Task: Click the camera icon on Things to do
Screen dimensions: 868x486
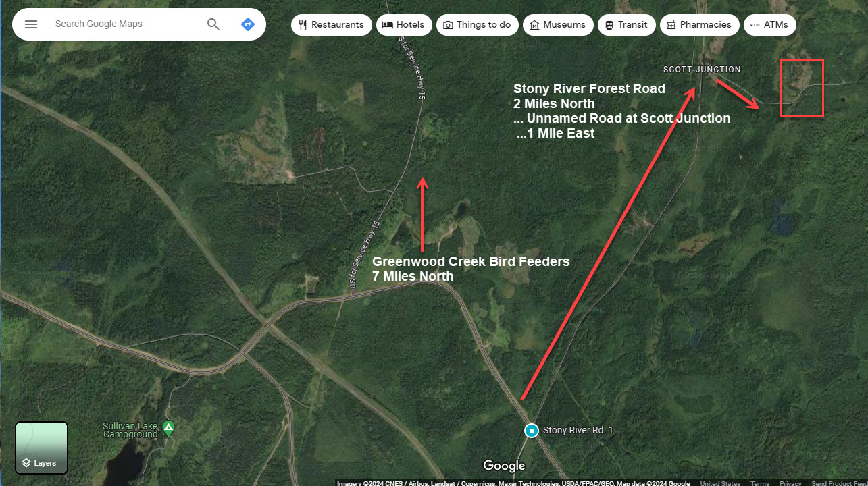Action: 448,25
